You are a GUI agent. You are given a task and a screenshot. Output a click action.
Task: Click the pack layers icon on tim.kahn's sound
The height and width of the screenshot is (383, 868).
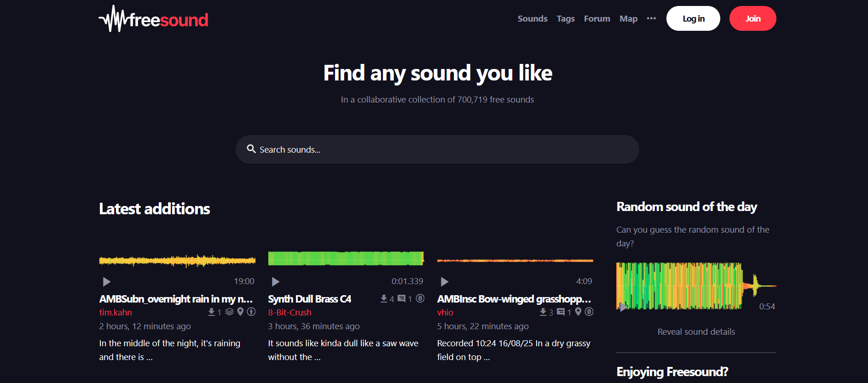(x=230, y=312)
